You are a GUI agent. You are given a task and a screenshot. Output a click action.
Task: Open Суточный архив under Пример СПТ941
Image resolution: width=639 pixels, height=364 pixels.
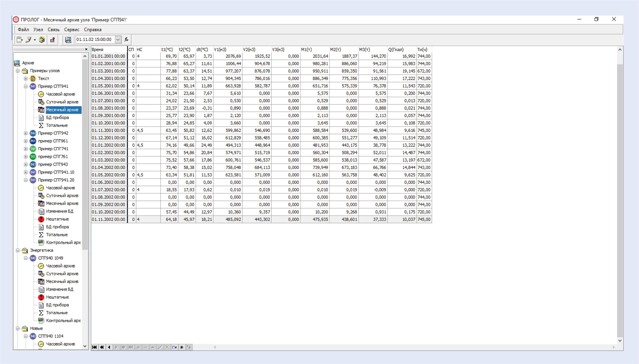62,102
